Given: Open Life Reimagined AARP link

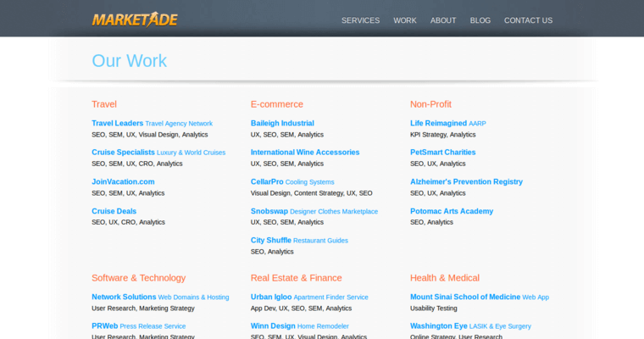Looking at the screenshot, I should (447, 123).
